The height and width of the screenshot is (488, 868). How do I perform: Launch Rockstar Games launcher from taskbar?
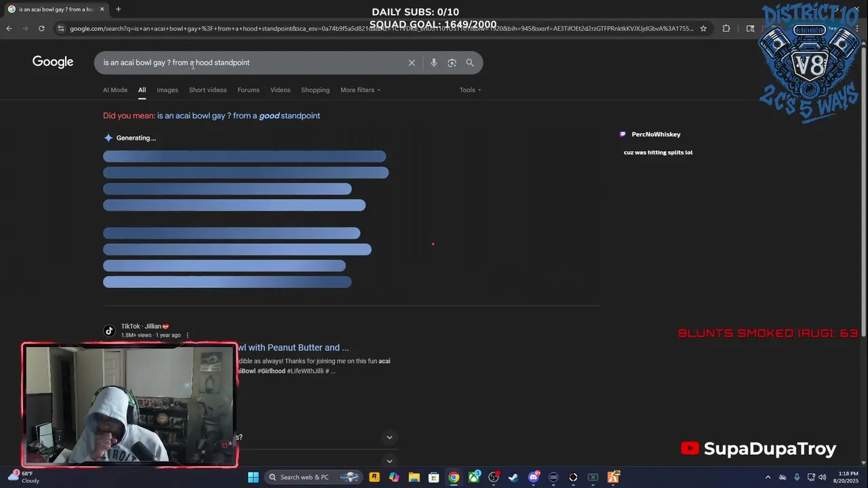pos(374,477)
